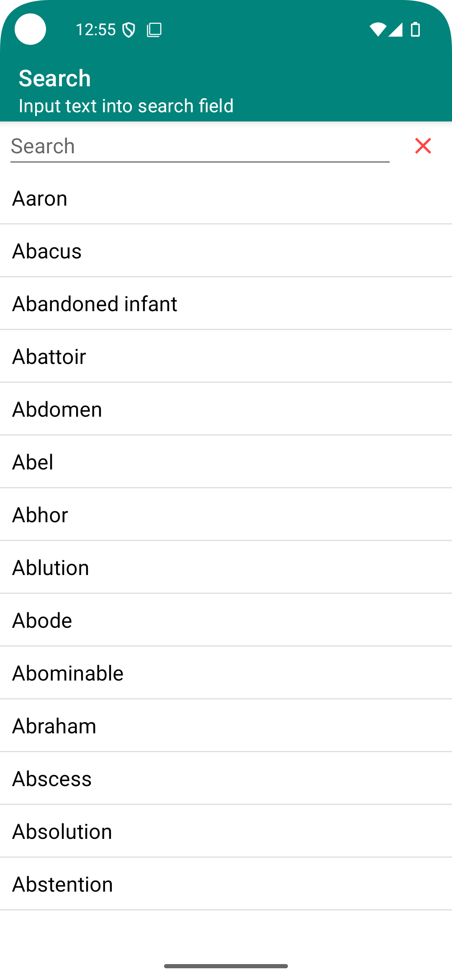Open the Aaron entry

click(x=226, y=198)
